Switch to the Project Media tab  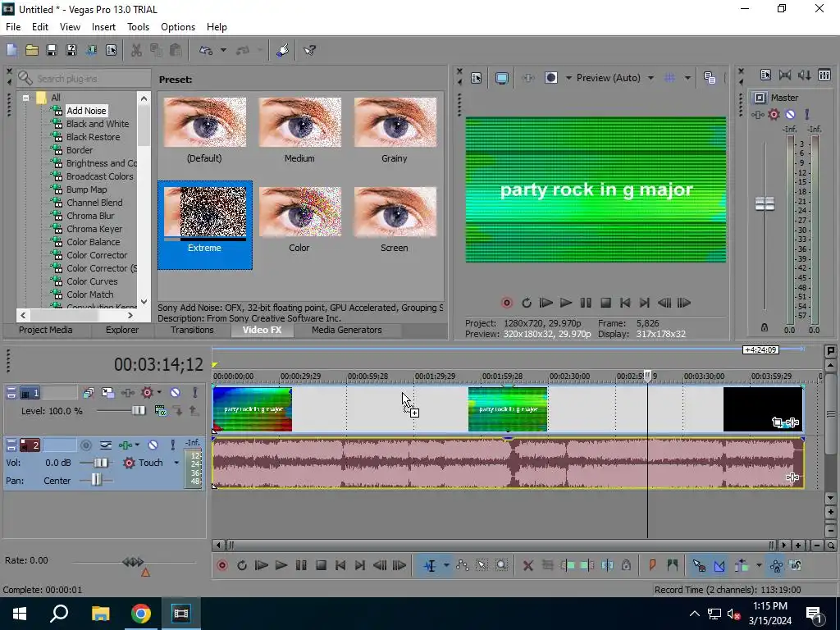(x=46, y=330)
